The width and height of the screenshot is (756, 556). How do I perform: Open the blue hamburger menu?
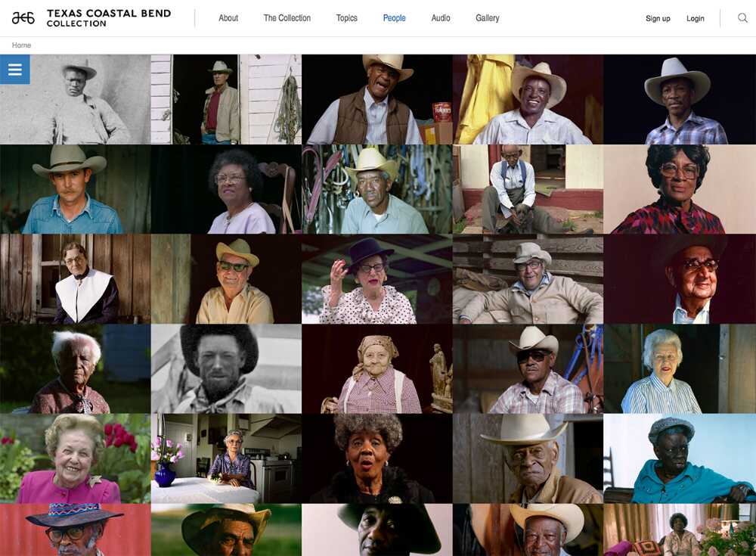[15, 70]
